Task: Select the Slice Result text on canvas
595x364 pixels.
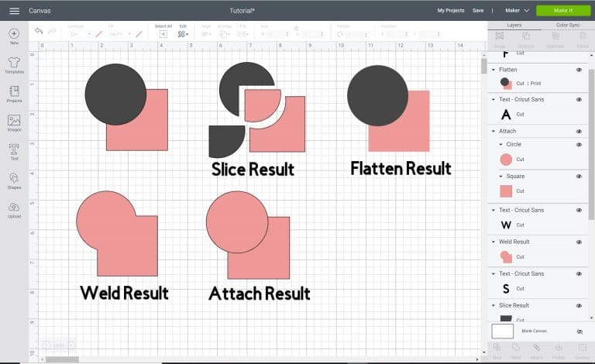Action: [x=253, y=170]
